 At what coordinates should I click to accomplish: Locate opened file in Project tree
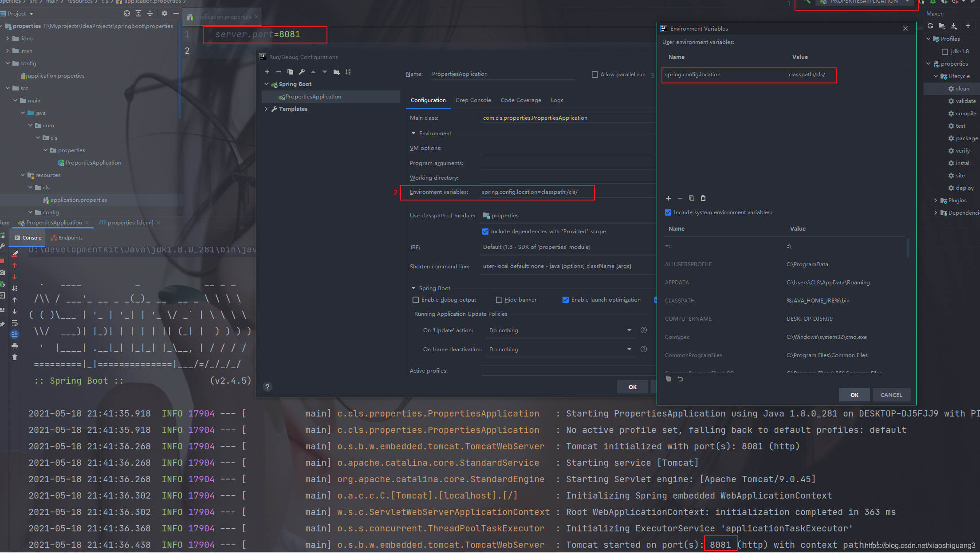click(x=127, y=13)
